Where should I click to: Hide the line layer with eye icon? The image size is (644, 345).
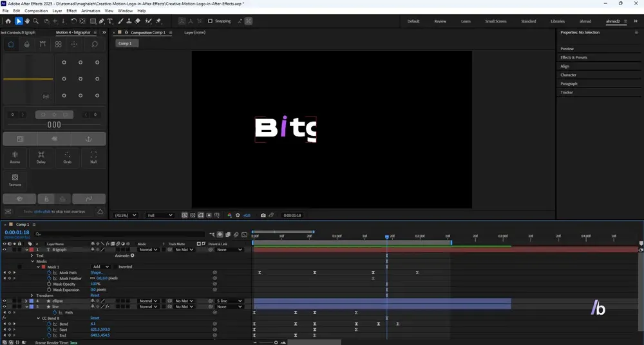point(5,307)
